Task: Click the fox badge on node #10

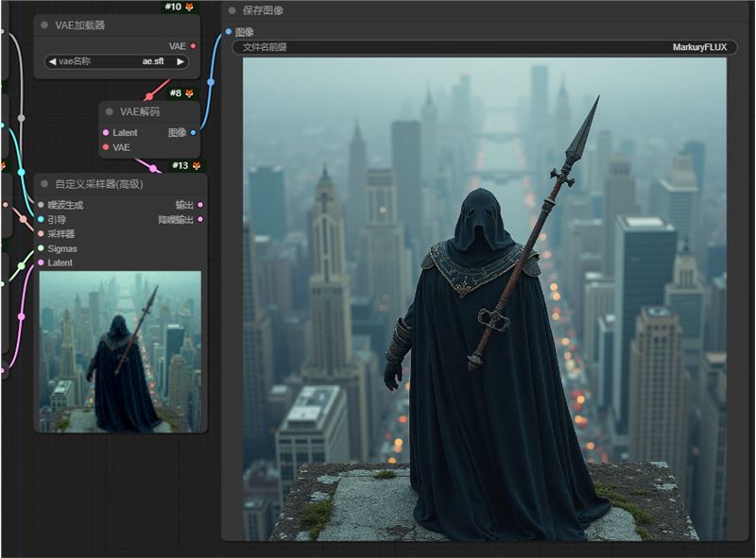Action: pos(189,7)
